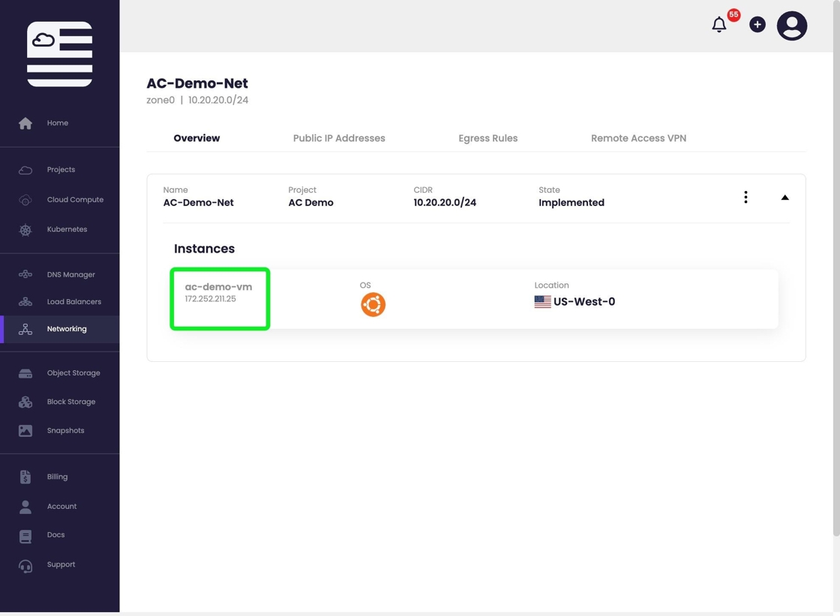
Task: Click the Ubuntu OS icon
Action: point(373,304)
